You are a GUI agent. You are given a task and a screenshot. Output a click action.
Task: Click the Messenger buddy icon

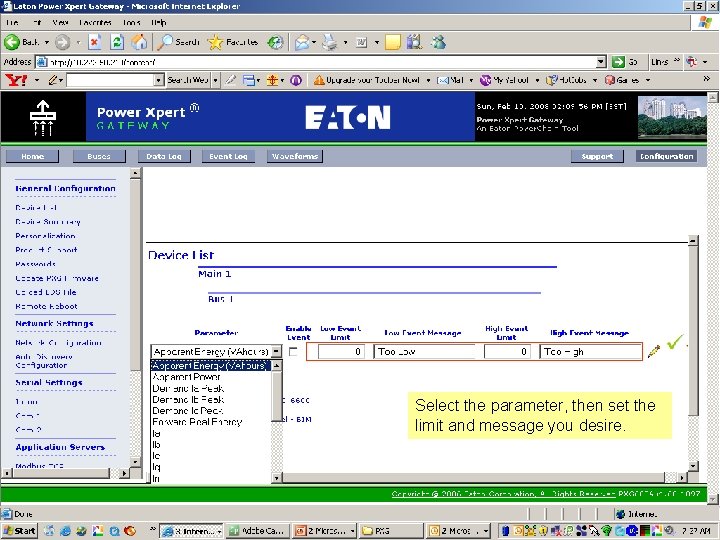click(x=439, y=42)
